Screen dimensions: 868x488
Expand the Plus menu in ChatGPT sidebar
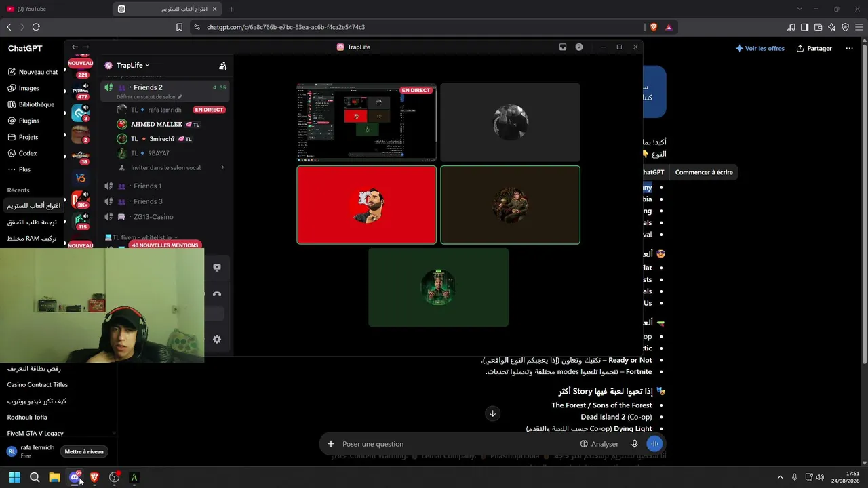click(19, 169)
